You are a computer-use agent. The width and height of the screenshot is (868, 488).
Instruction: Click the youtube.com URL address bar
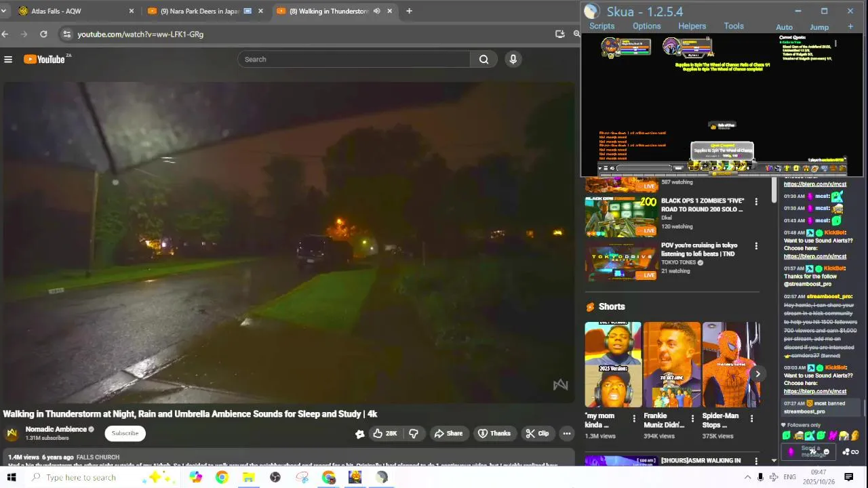[140, 34]
